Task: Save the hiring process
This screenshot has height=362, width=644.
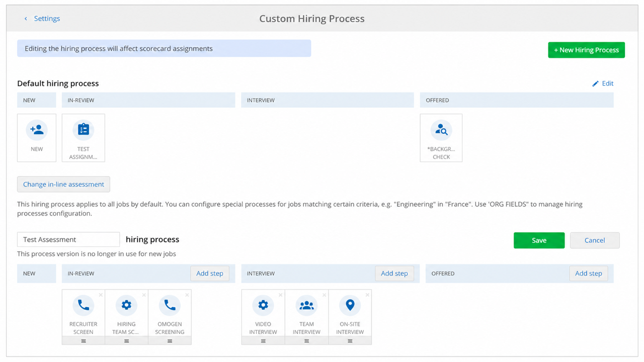Action: tap(539, 240)
